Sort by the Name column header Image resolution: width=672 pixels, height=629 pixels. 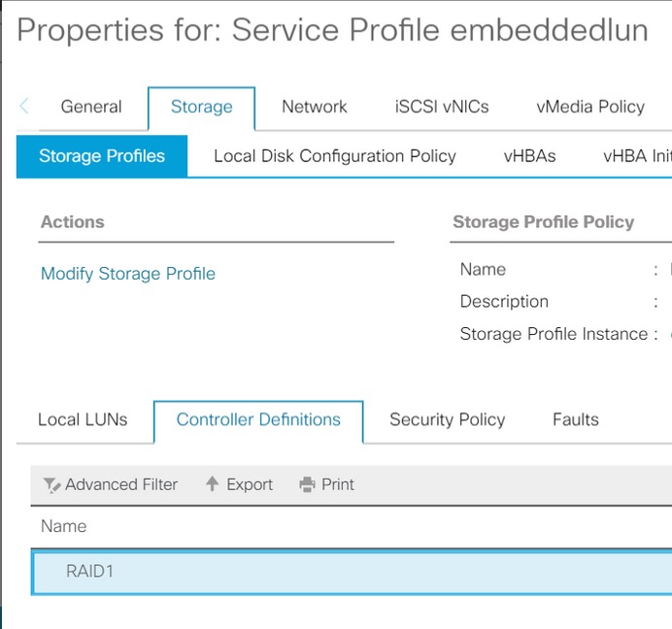coord(64,526)
